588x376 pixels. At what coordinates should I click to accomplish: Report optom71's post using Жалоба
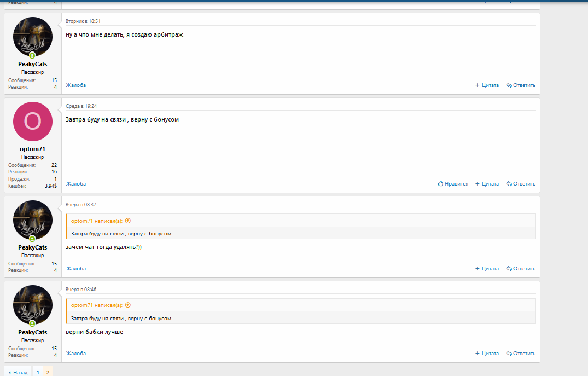[76, 184]
